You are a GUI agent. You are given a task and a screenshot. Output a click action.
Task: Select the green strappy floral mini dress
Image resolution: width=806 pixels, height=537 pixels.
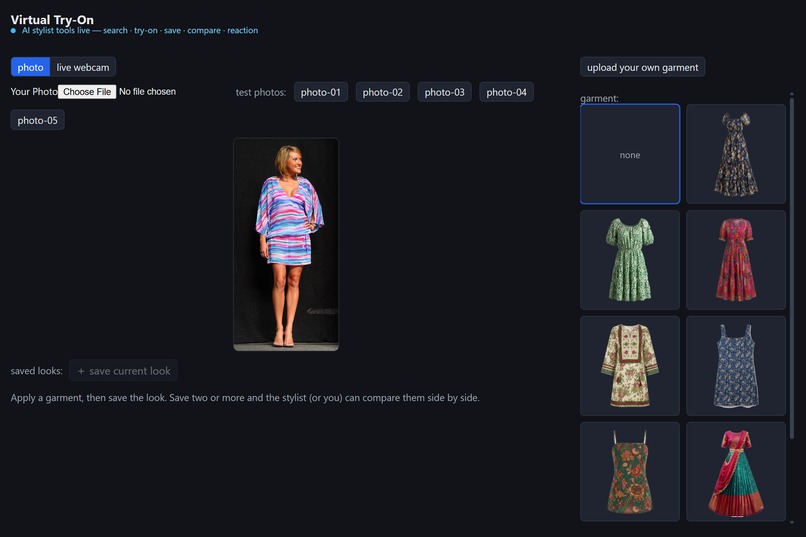click(630, 472)
